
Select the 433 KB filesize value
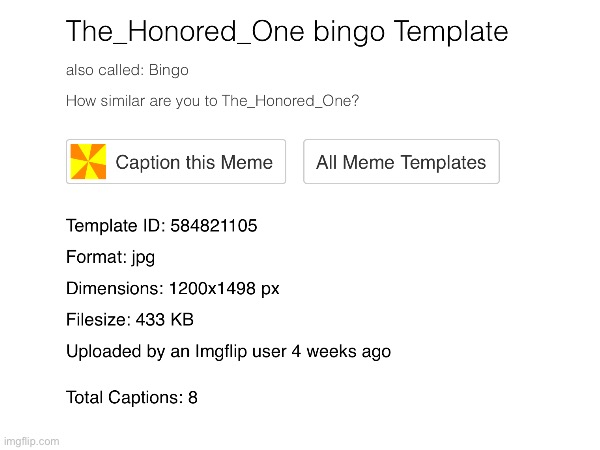pos(165,320)
